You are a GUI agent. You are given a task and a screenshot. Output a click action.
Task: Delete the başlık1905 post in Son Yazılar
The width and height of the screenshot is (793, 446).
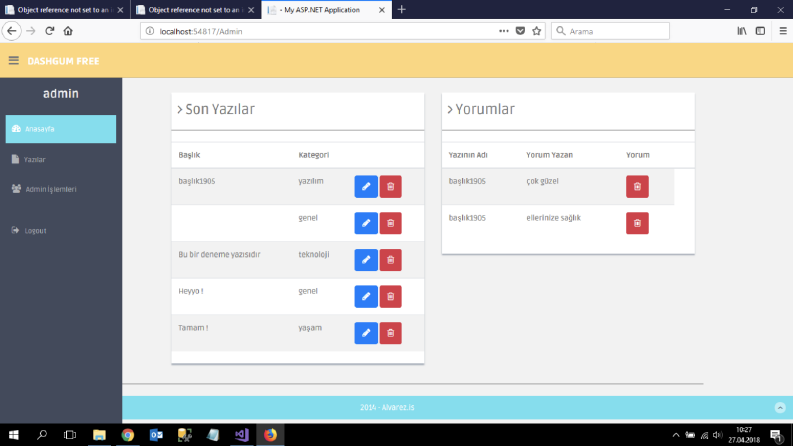pyautogui.click(x=390, y=187)
